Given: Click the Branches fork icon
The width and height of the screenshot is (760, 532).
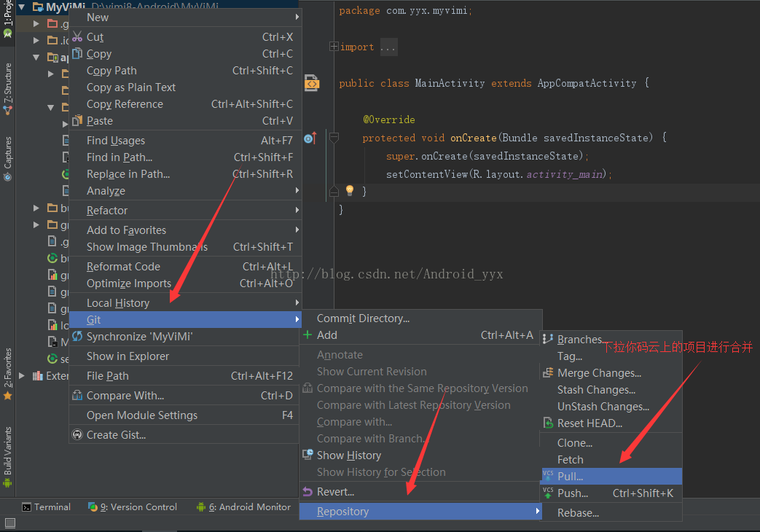Looking at the screenshot, I should click(x=548, y=338).
